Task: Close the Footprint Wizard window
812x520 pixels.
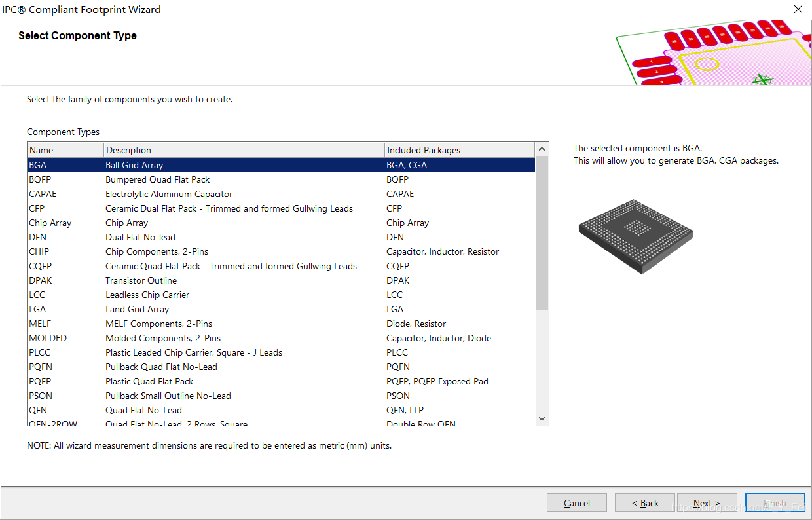Action: click(x=798, y=9)
